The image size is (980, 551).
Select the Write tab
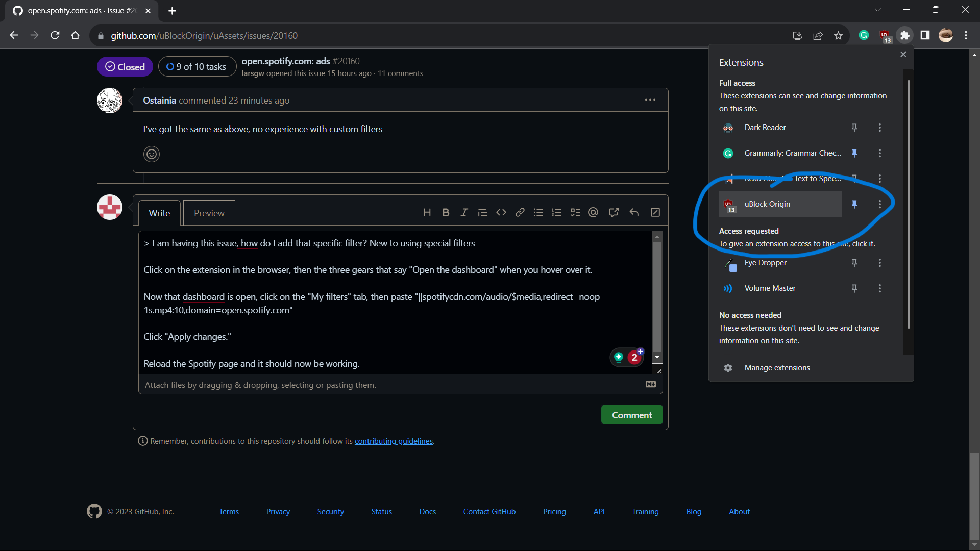tap(159, 213)
